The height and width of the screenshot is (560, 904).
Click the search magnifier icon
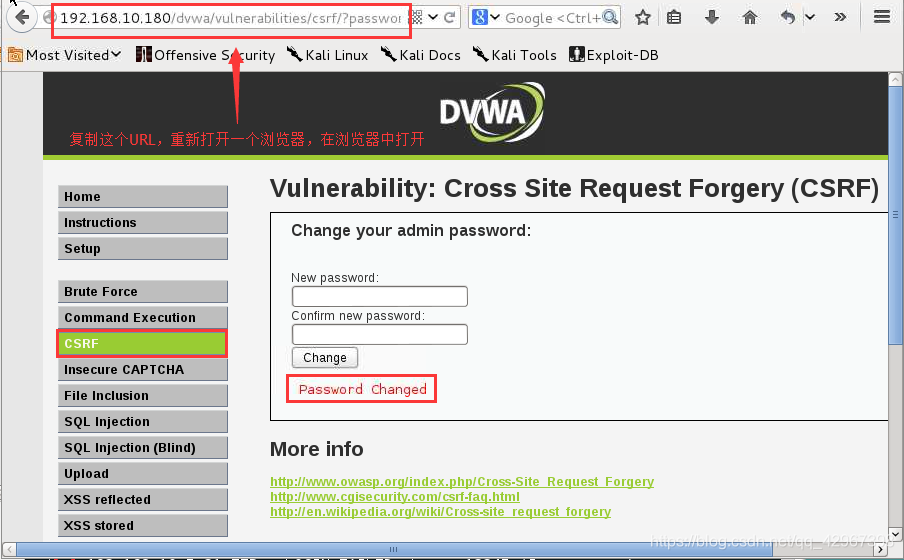(x=610, y=17)
